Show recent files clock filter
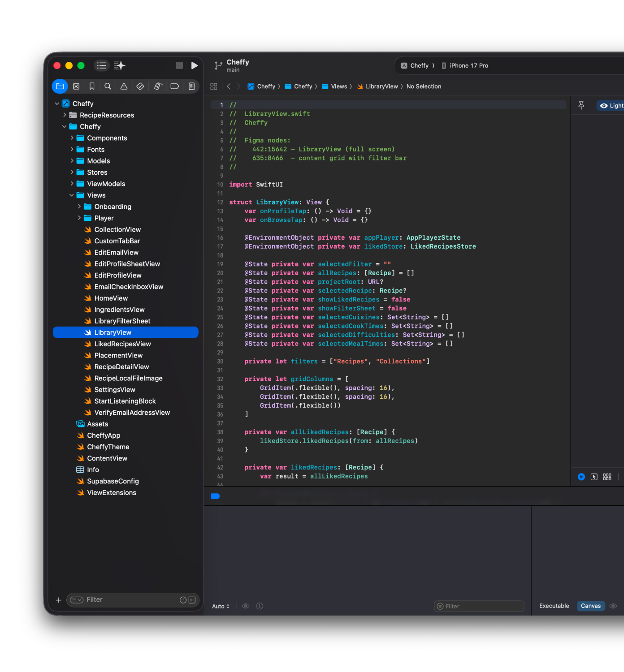The width and height of the screenshot is (624, 672). 183,600
